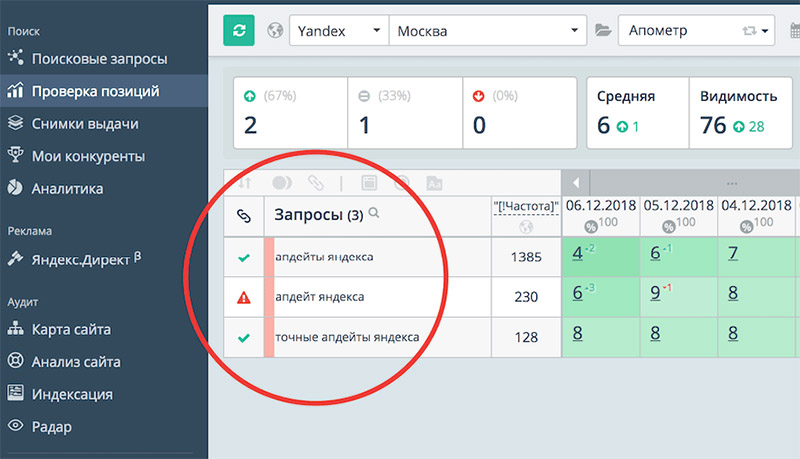
Task: Open the Москва region dropdown
Action: coord(488,31)
